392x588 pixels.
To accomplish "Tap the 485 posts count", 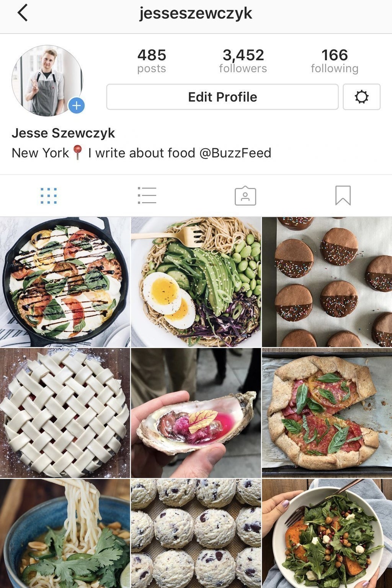I will tap(152, 61).
